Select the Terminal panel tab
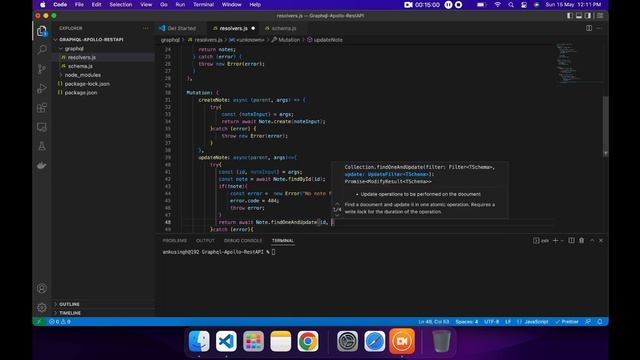This screenshot has width=640, height=360. click(283, 240)
